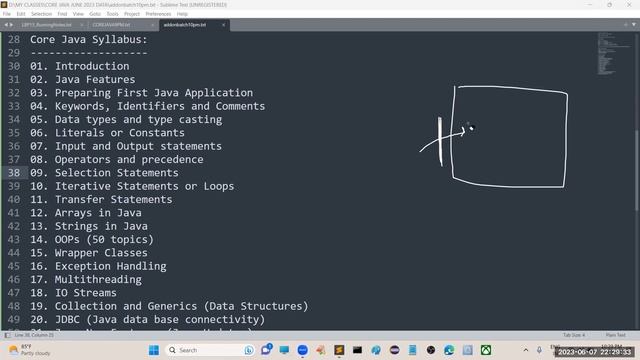Screen dimensions: 640x360
Task: Open the View menu
Action: pos(78,14)
